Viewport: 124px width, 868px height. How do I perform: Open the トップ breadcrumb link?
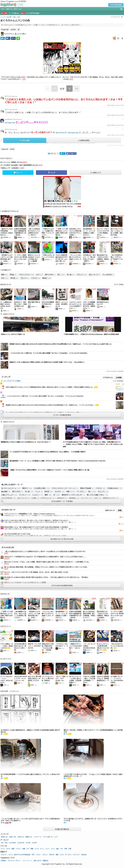(2, 17)
